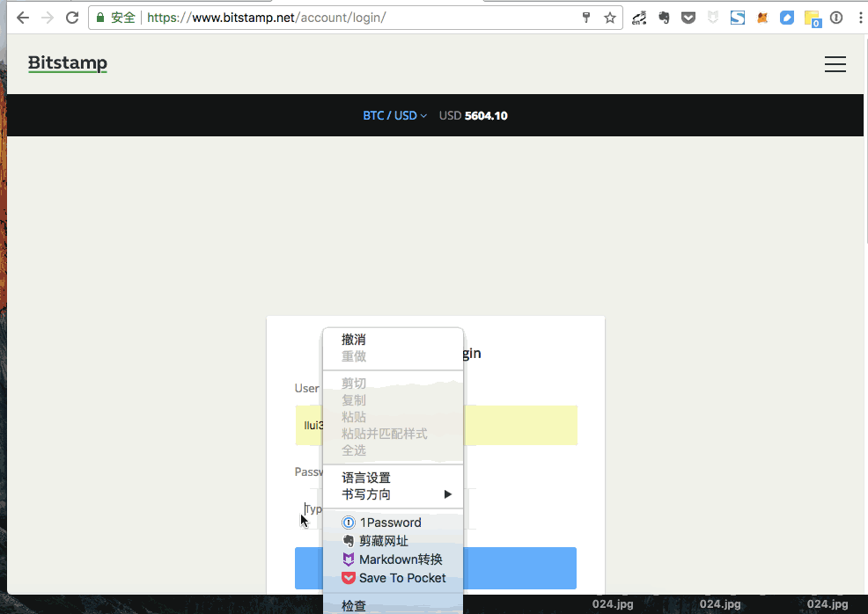Click the greyed Markdown extension toolbar icon
This screenshot has height=614, width=868.
point(713,18)
